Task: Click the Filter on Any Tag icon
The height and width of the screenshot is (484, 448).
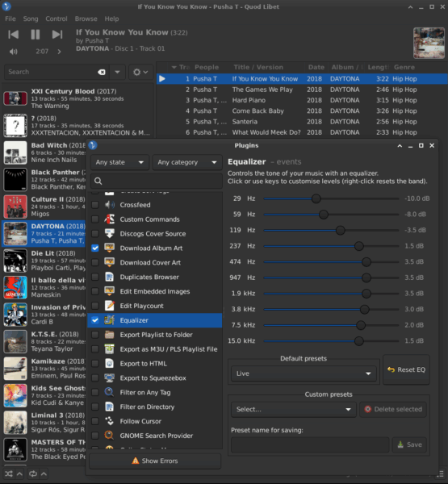Action: pyautogui.click(x=109, y=392)
